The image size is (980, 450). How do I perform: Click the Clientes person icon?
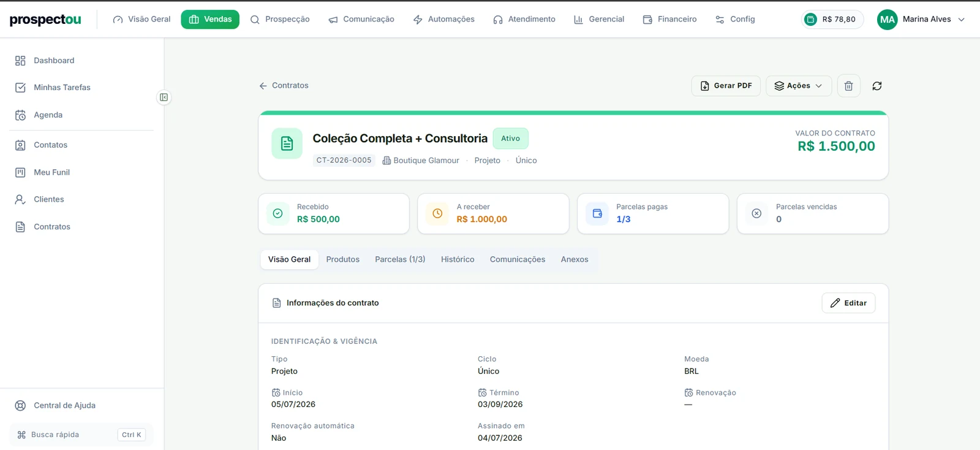[20, 199]
